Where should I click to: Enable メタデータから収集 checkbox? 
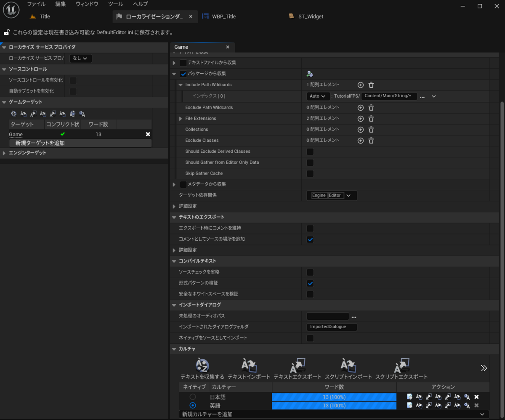tap(183, 184)
